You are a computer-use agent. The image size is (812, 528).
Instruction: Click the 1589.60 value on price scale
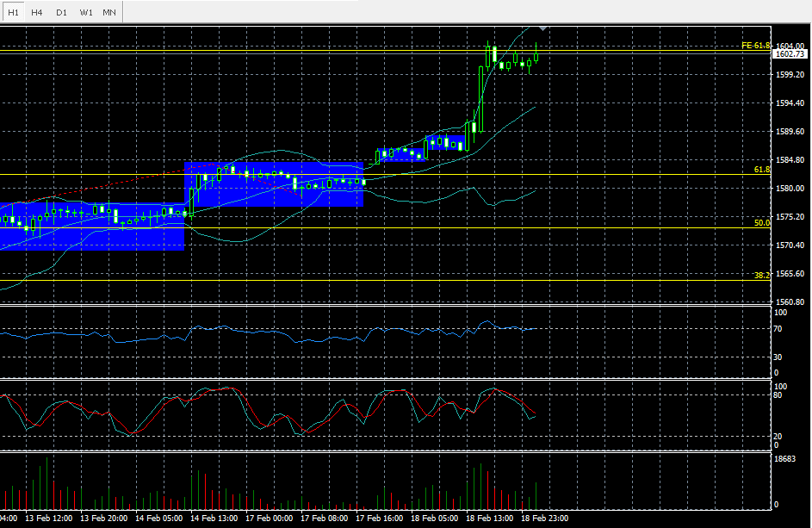789,132
